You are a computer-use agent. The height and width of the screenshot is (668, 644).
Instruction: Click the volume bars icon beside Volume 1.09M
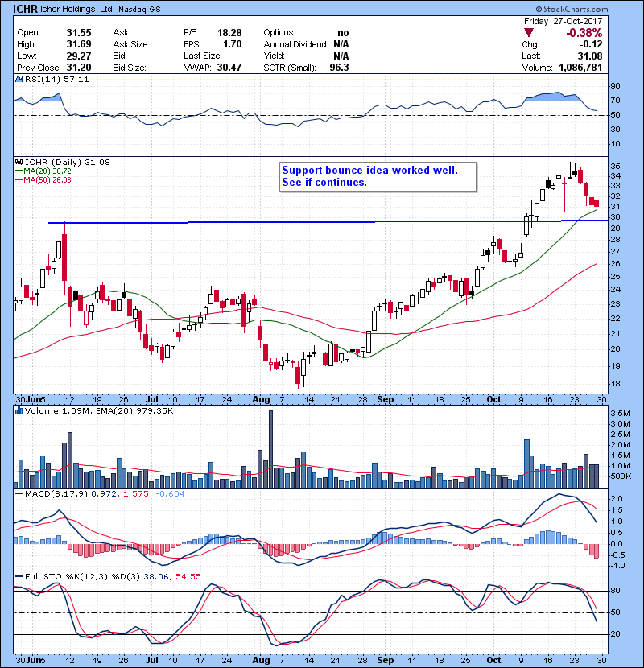(19, 410)
